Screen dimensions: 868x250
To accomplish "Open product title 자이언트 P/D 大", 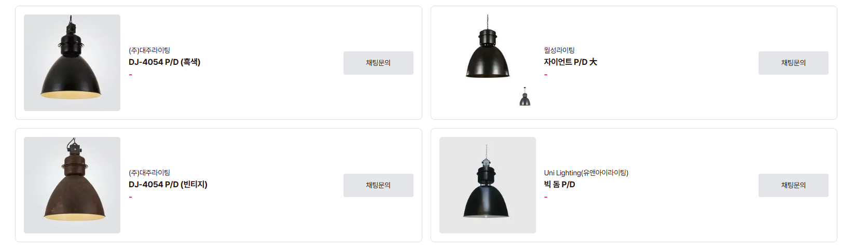I will pos(570,62).
